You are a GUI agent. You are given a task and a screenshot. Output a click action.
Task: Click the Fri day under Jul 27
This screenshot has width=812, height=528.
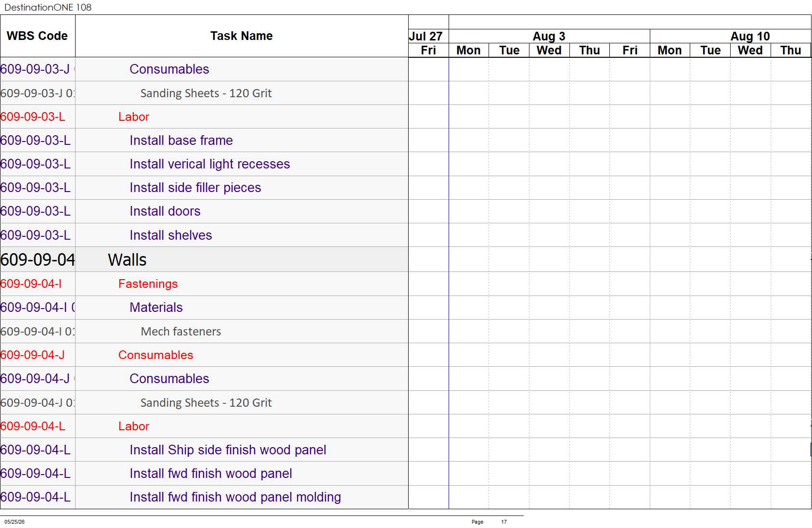pos(428,50)
